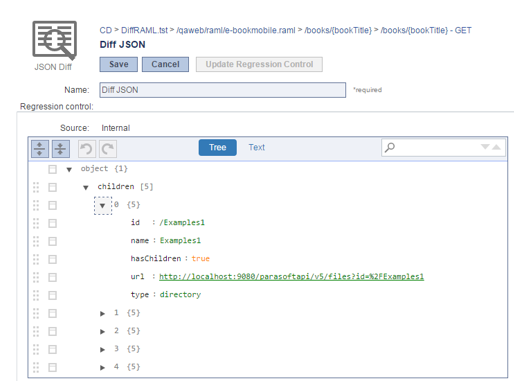The width and height of the screenshot is (514, 385).
Task: Click the search magnifier icon
Action: pyautogui.click(x=390, y=147)
